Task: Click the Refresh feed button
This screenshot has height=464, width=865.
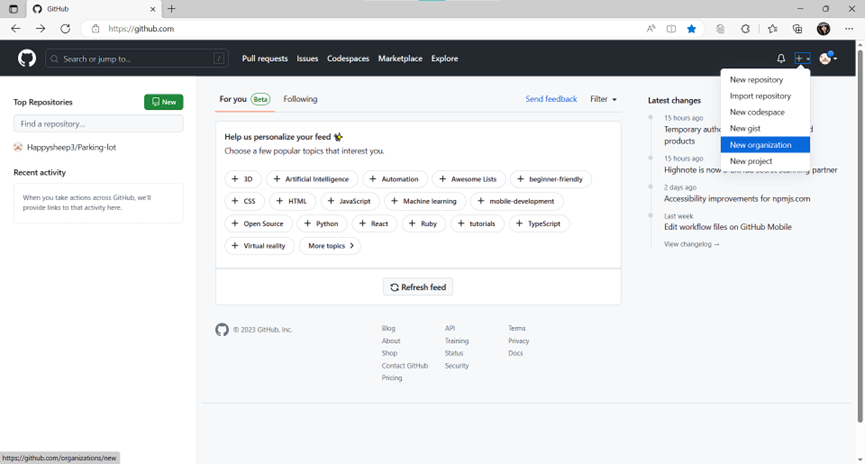Action: coord(418,287)
